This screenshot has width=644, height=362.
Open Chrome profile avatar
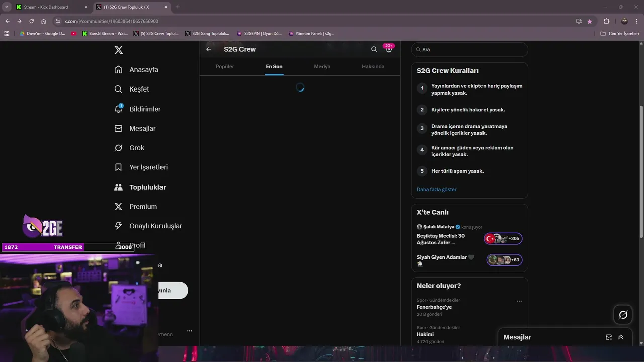[x=624, y=21]
